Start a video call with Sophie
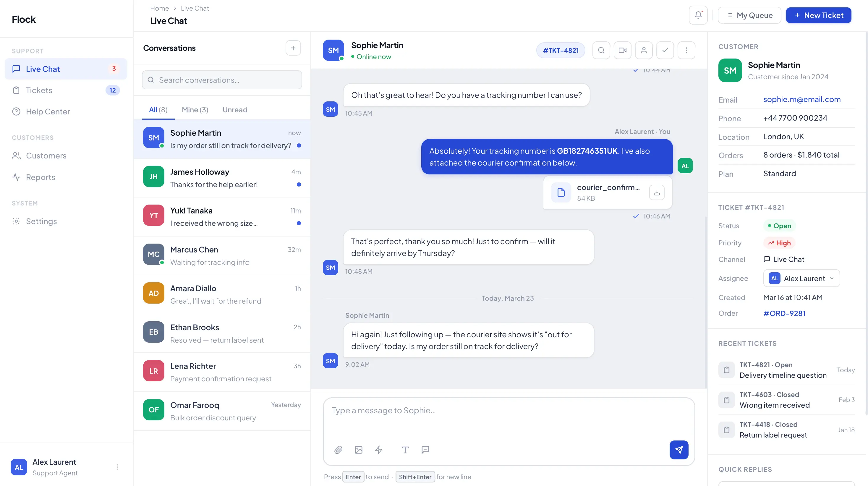The height and width of the screenshot is (486, 868). click(622, 50)
